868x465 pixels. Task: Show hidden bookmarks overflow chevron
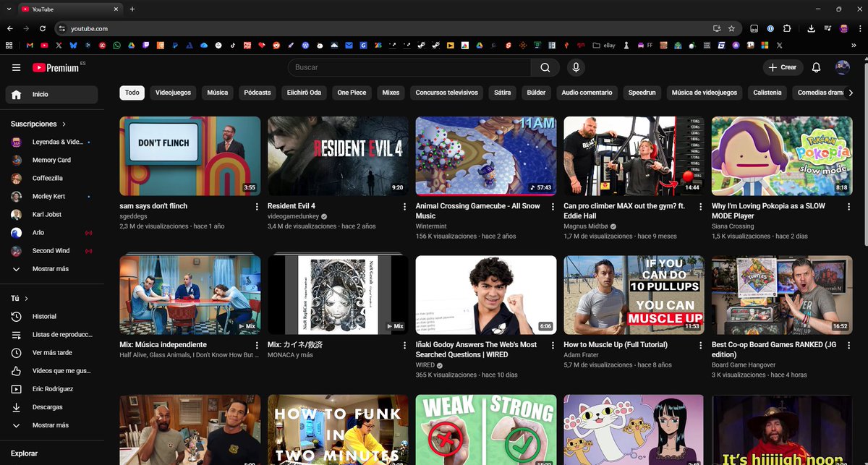coord(854,45)
